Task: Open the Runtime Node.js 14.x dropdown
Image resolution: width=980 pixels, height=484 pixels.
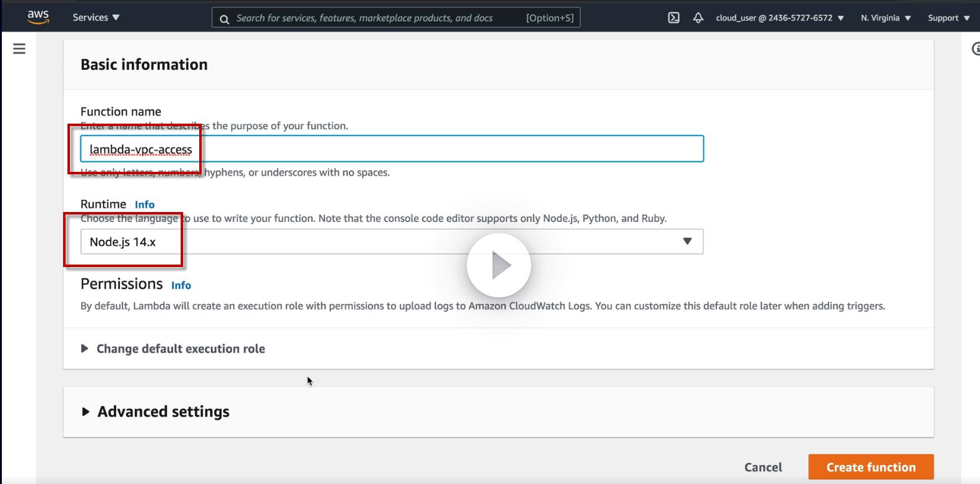Action: [x=392, y=242]
